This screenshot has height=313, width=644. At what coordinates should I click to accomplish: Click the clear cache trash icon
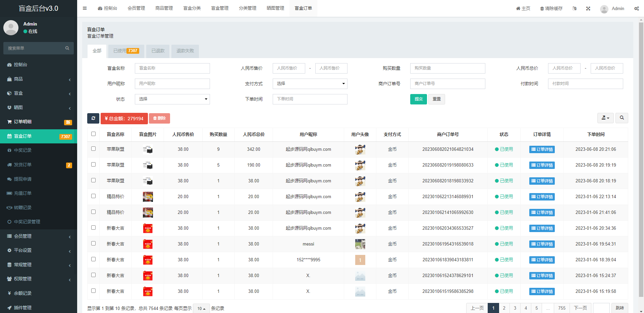[x=542, y=8]
